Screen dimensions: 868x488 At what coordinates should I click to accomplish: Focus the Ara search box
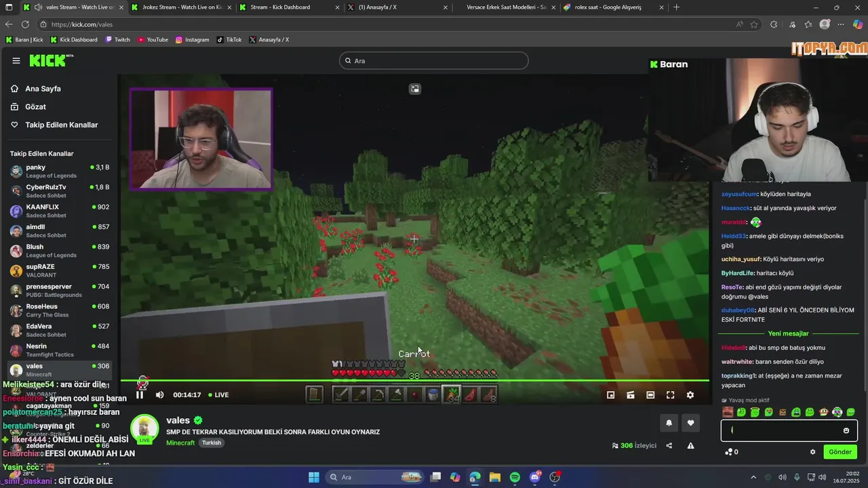433,60
